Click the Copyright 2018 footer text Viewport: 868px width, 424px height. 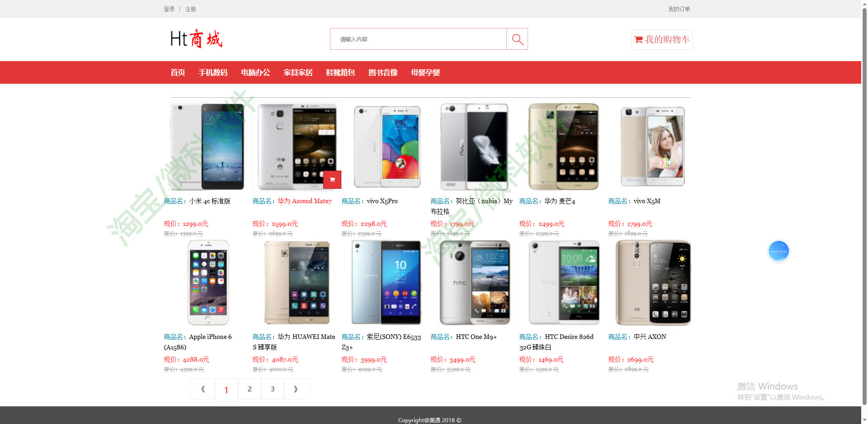[429, 420]
